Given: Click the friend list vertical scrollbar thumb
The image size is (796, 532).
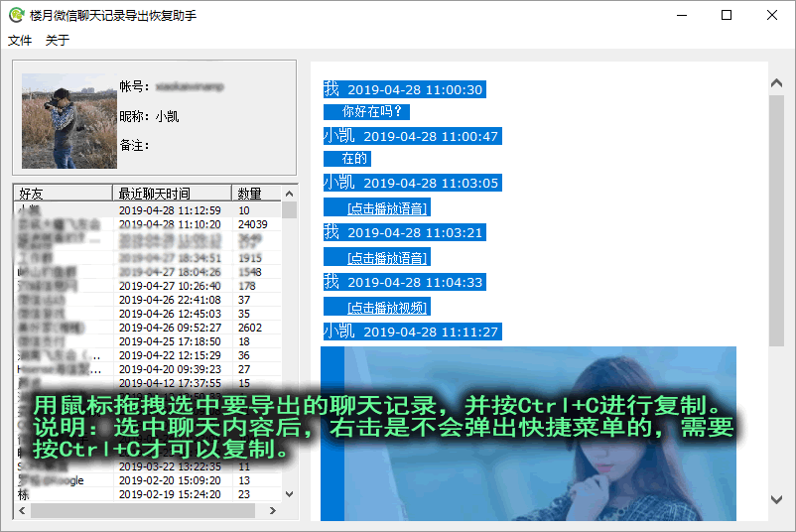Looking at the screenshot, I should point(290,209).
